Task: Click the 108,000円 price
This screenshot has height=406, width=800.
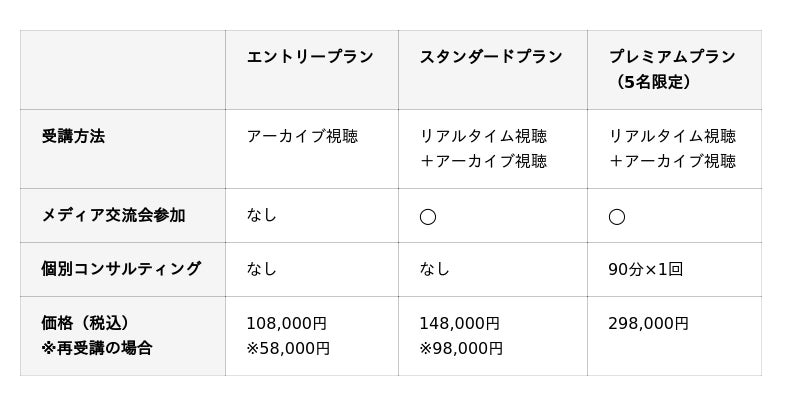Action: [x=287, y=323]
